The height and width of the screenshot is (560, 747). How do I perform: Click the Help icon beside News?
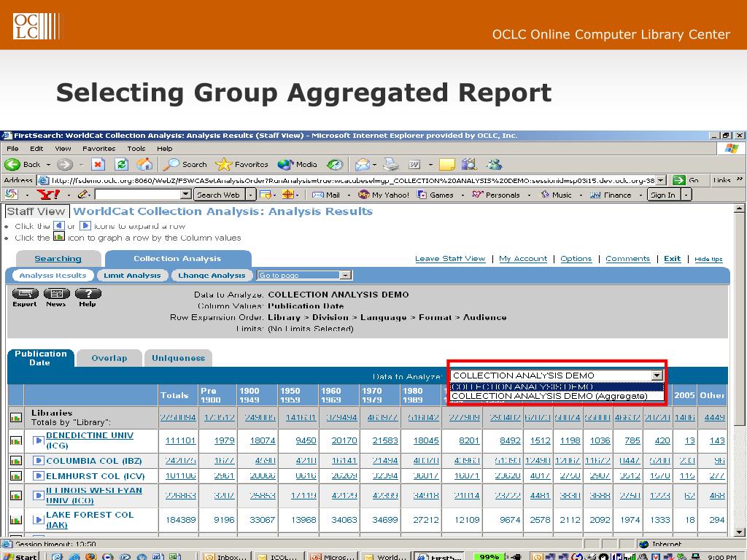tap(88, 297)
